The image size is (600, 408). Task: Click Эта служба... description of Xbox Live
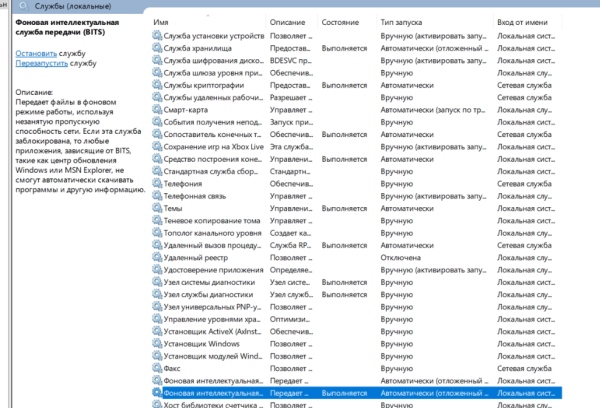(x=291, y=147)
